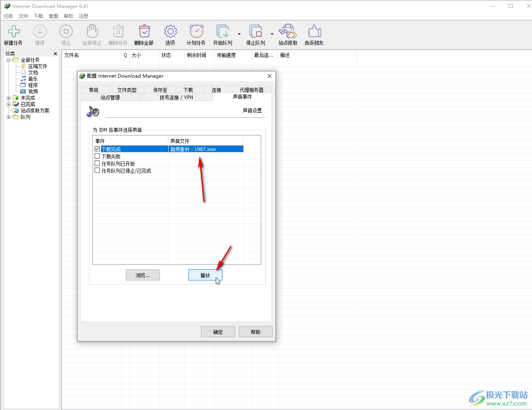Sort by Q queue column header

coord(125,55)
